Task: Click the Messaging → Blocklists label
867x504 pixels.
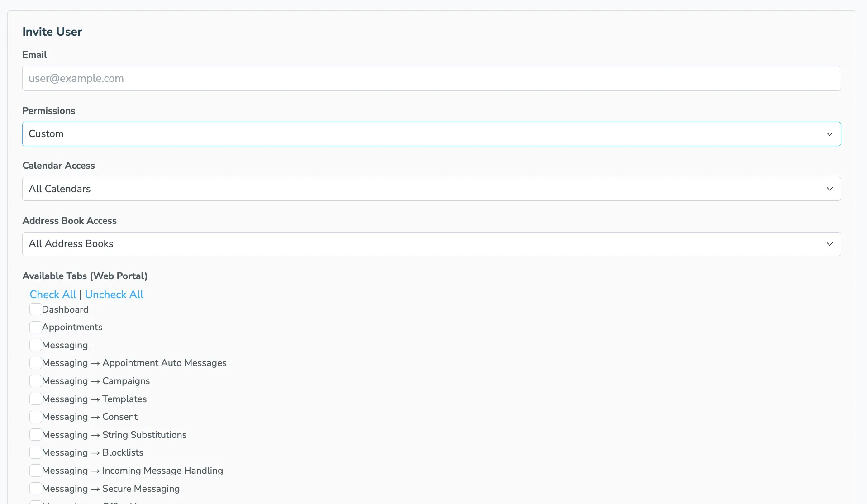Action: pyautogui.click(x=93, y=452)
